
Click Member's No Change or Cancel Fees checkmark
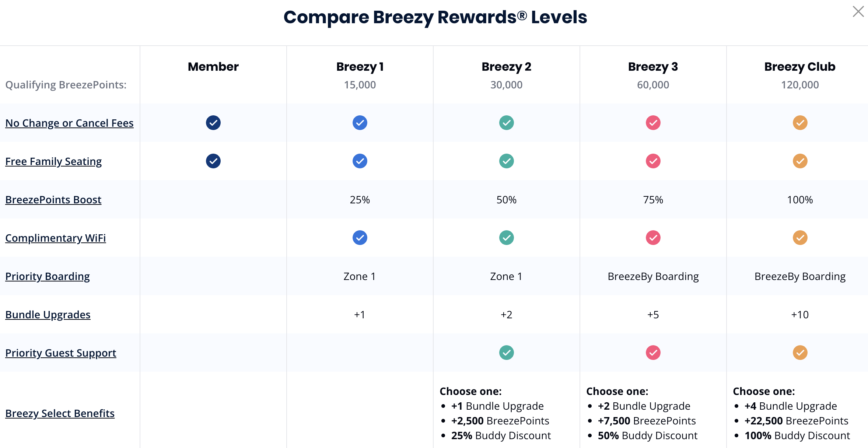coord(213,123)
